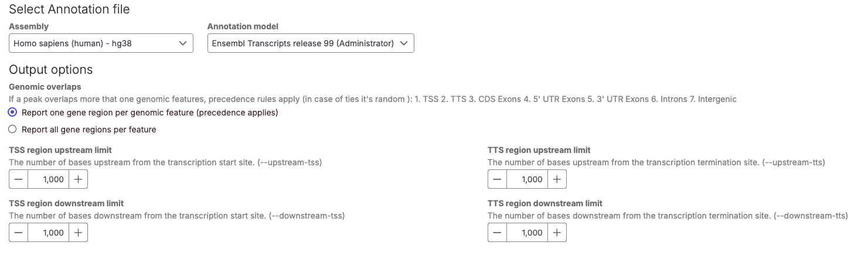Decrease TSS region upstream limit with minus
The image size is (868, 269).
coord(19,179)
